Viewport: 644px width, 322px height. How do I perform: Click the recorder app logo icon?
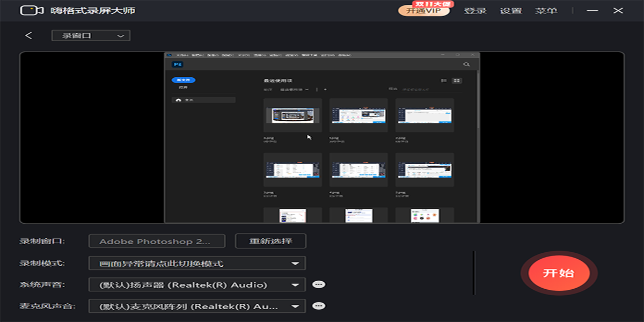(x=32, y=10)
